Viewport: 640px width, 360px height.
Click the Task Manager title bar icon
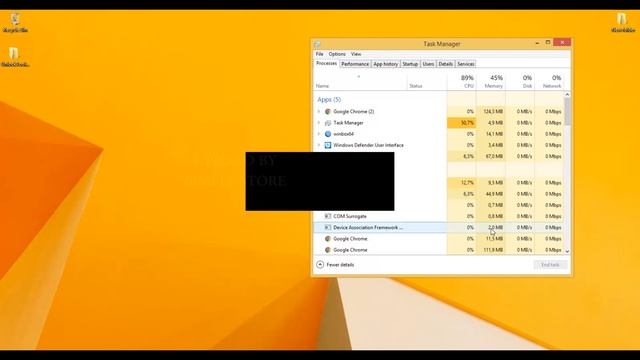[x=317, y=44]
